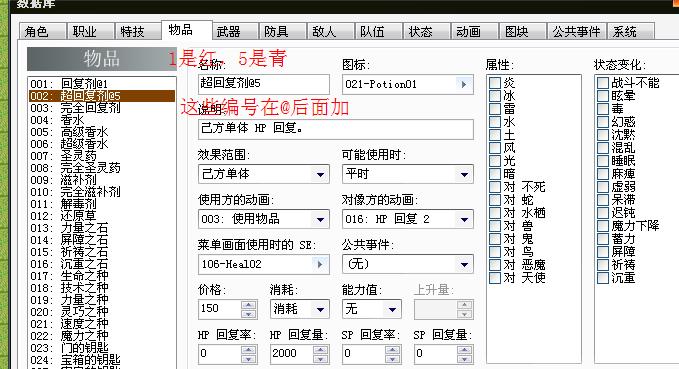This screenshot has width=679, height=369.
Task: Select item 012: 还原草
Action: point(102,216)
